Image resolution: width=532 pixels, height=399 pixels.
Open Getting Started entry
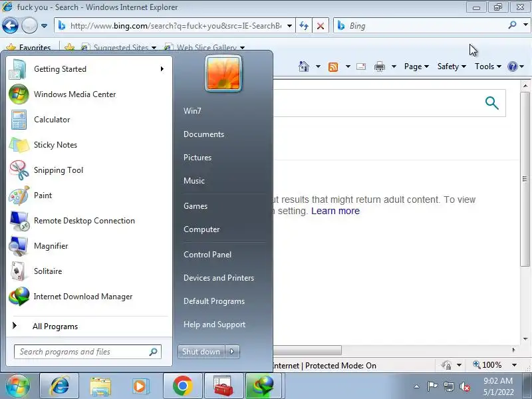[89, 69]
